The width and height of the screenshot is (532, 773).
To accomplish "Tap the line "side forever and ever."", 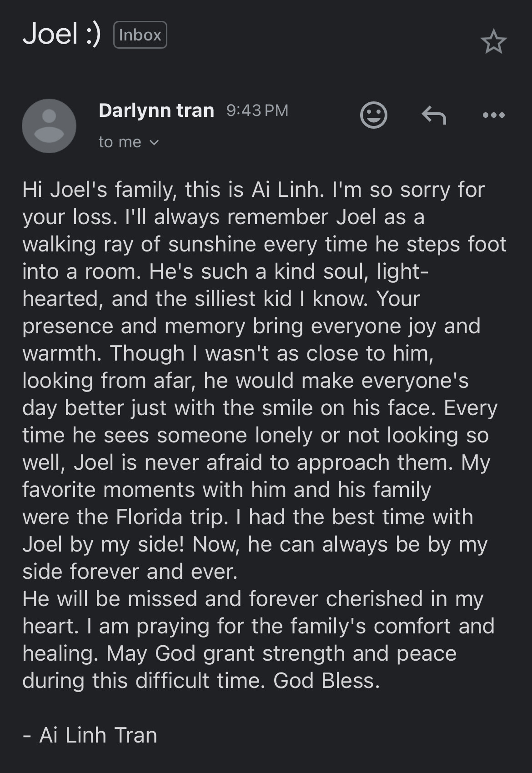I will (x=130, y=572).
